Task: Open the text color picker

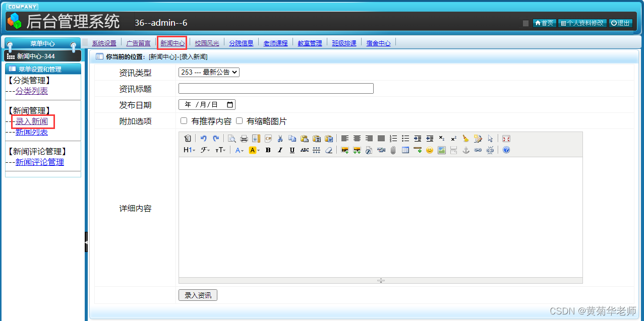Action: click(x=240, y=150)
